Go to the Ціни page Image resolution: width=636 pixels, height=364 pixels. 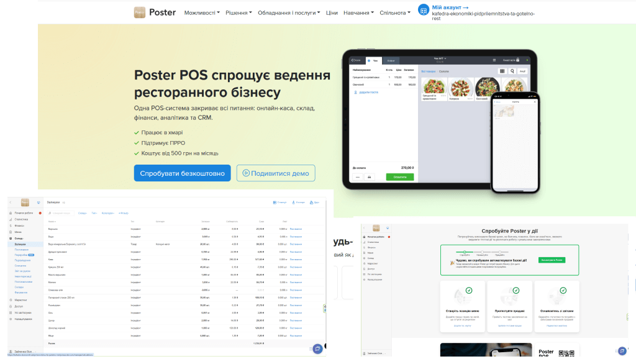click(x=332, y=13)
